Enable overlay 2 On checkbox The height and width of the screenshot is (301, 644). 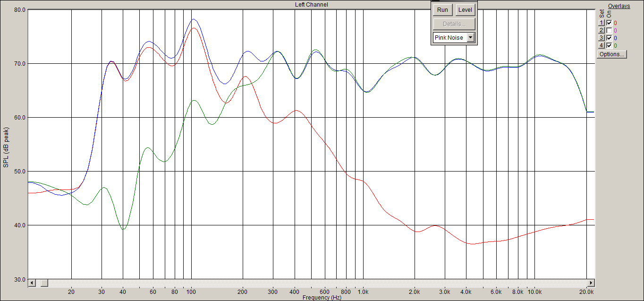609,30
